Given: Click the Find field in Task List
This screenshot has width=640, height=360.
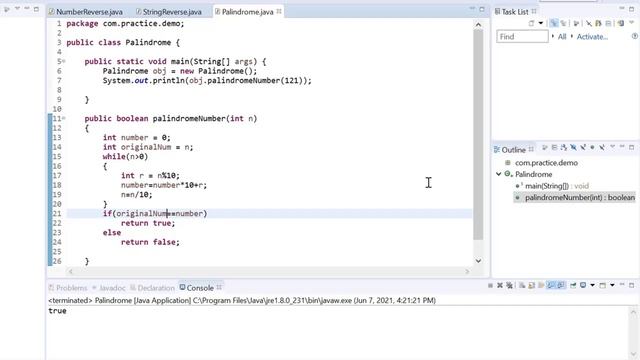Looking at the screenshot, I should [522, 36].
